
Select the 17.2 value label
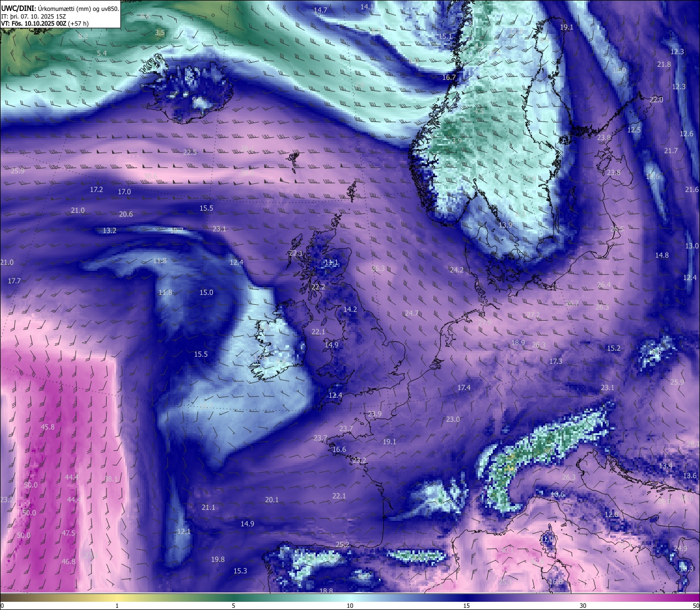click(x=96, y=189)
